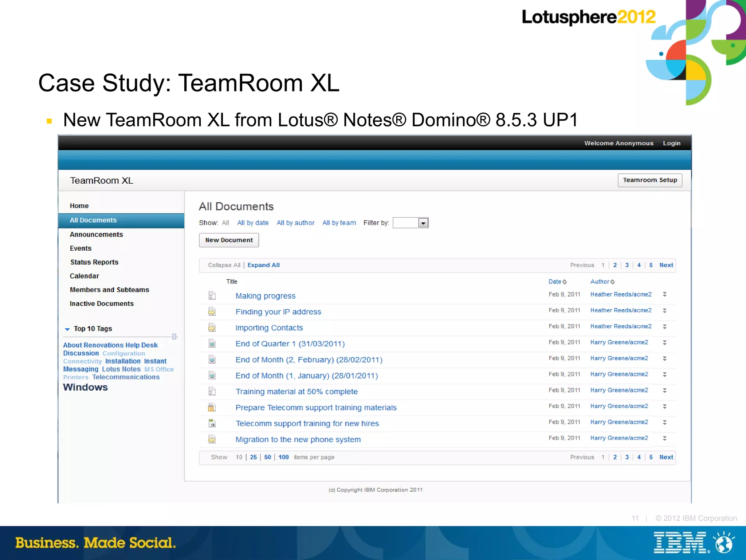The height and width of the screenshot is (560, 746).
Task: Expand row details for Making progress
Action: tap(664, 294)
